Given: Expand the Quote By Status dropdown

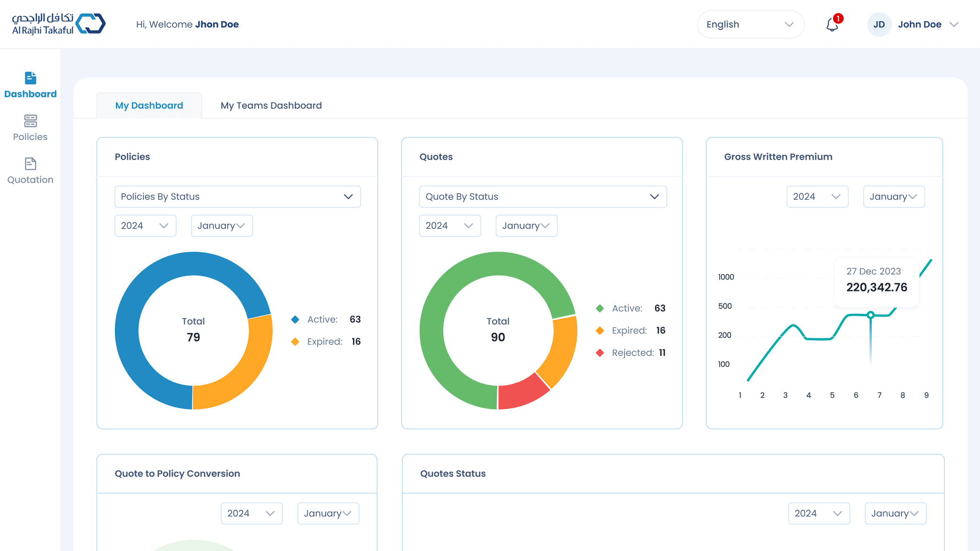Looking at the screenshot, I should pos(543,197).
